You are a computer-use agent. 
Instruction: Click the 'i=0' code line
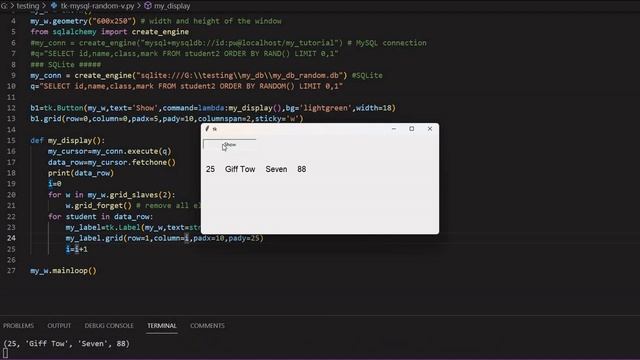point(55,184)
